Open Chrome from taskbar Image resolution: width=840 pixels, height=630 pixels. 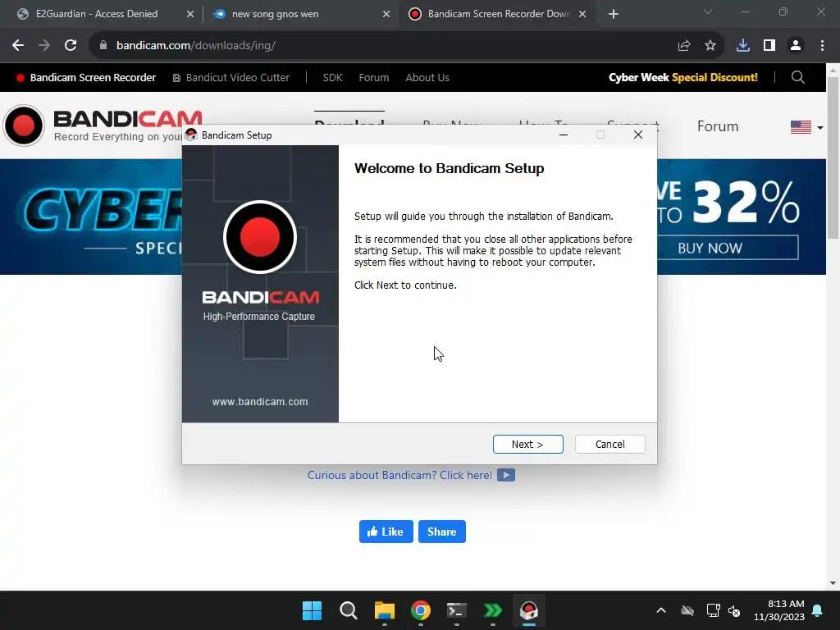click(x=421, y=610)
